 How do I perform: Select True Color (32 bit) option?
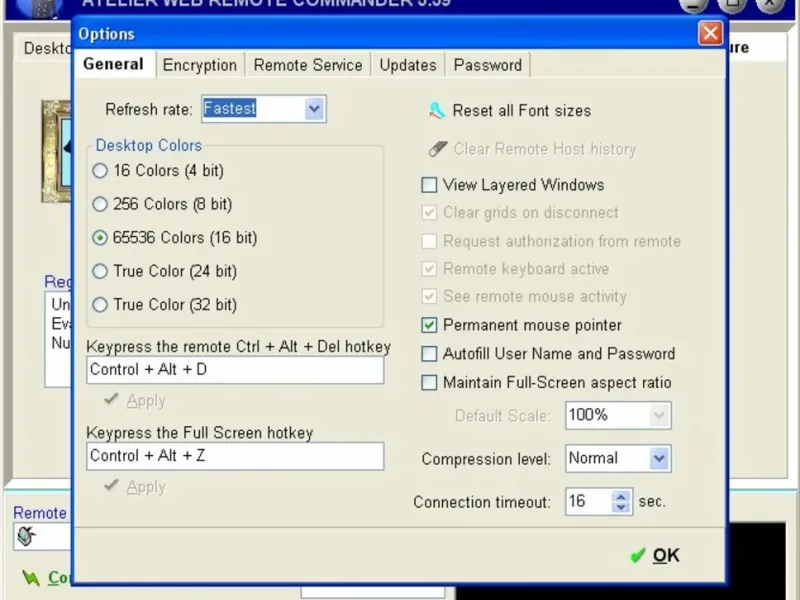100,305
